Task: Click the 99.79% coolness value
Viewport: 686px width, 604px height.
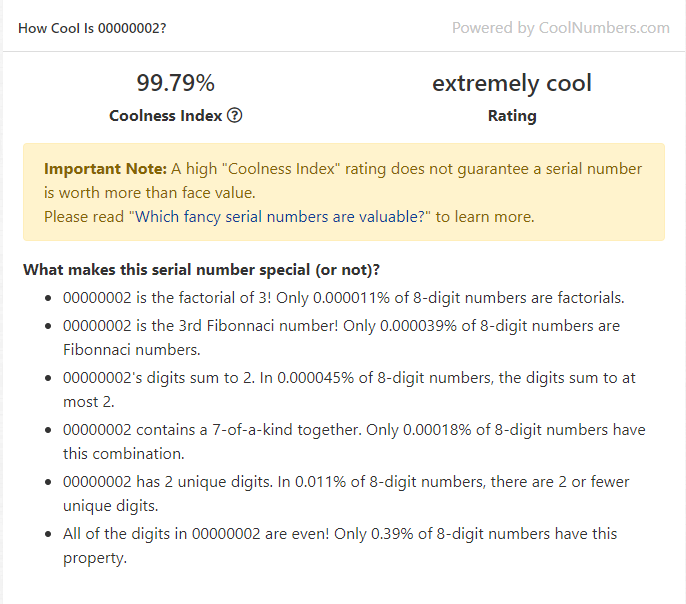Action: pos(175,83)
